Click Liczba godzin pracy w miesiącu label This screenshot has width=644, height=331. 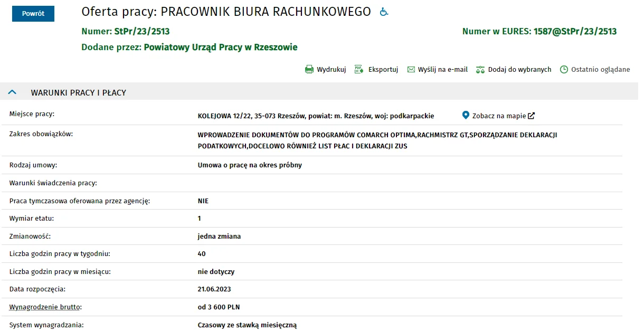tap(60, 272)
